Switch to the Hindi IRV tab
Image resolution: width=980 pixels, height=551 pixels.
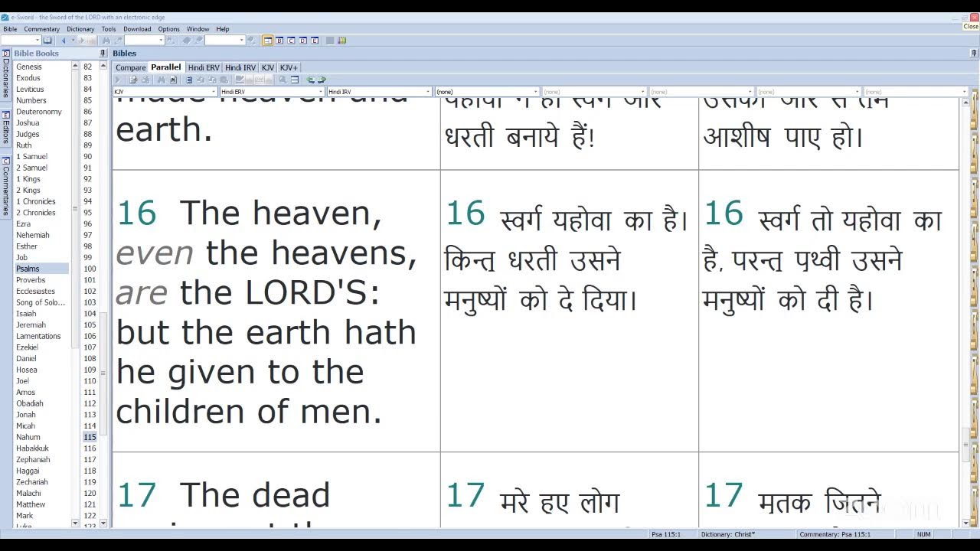240,67
